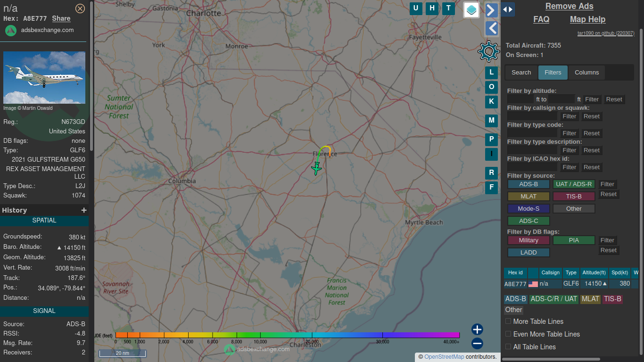Click the left chevron arrow button
Viewport: 644px width, 362px height.
(492, 28)
